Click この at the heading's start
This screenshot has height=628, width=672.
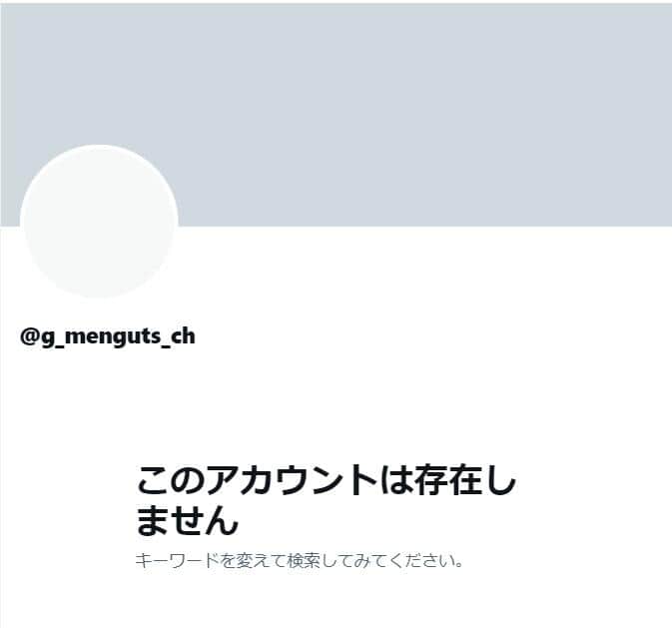[x=171, y=480]
